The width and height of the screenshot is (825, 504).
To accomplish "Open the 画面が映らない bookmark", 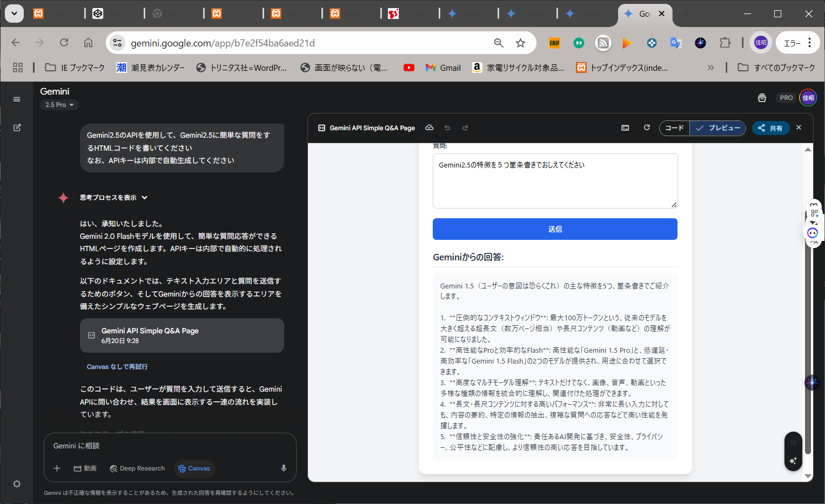I will coord(344,68).
